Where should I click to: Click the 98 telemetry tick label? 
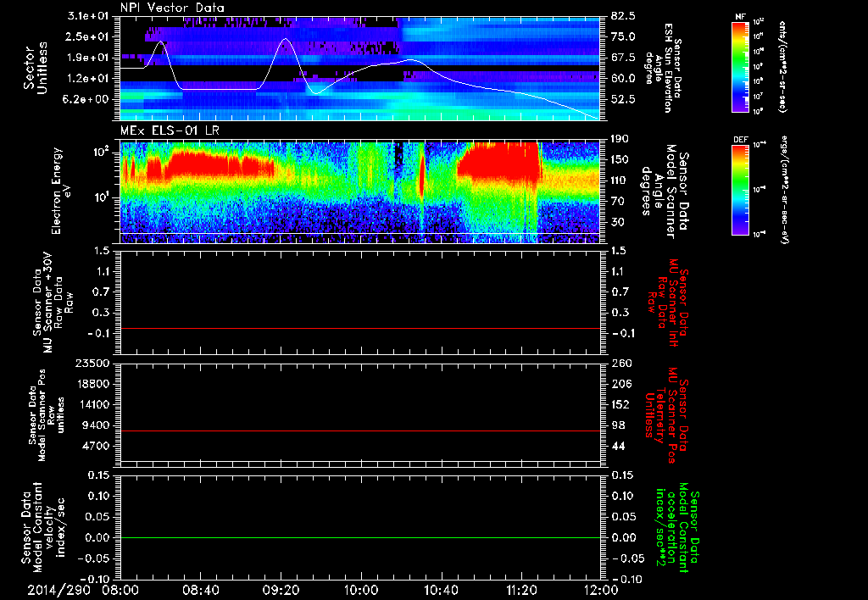click(x=618, y=425)
